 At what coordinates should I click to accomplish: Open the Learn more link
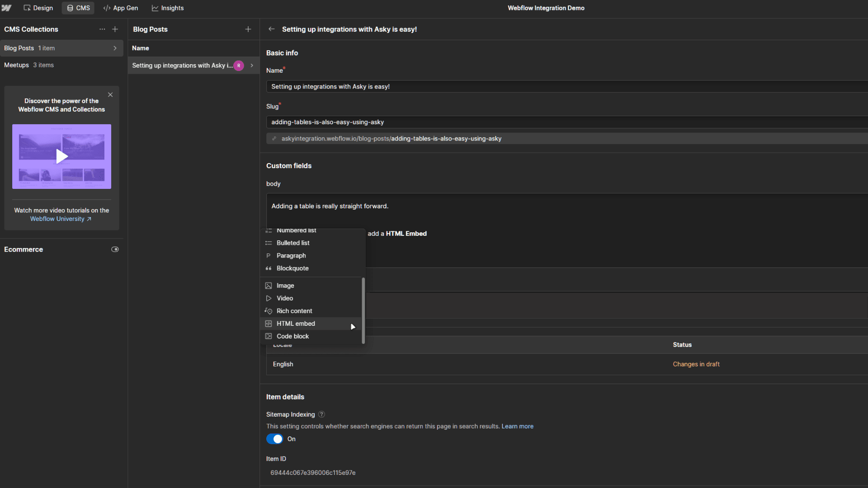pos(517,427)
